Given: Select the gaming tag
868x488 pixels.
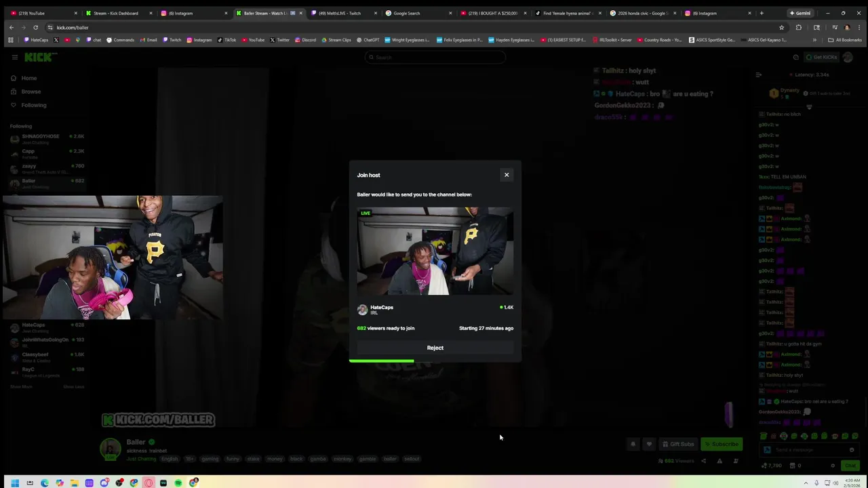Looking at the screenshot, I should pos(210,459).
